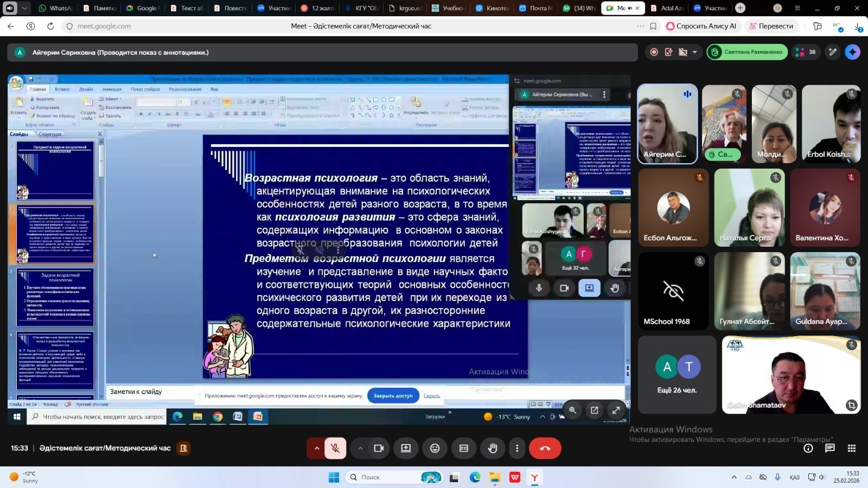Open the in-call chat panel
Image resolution: width=868 pixels, height=488 pixels.
pyautogui.click(x=829, y=448)
